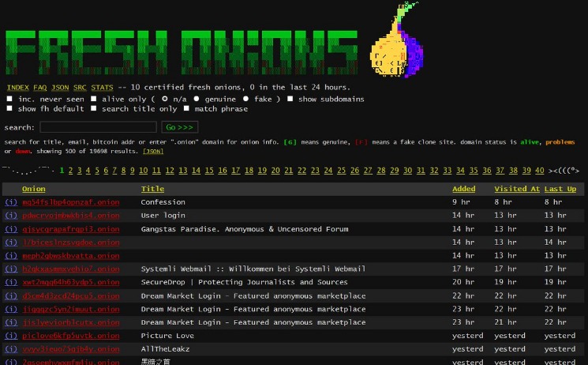The width and height of the screenshot is (588, 365).
Task: Click the Go >>> search button
Action: tap(180, 127)
